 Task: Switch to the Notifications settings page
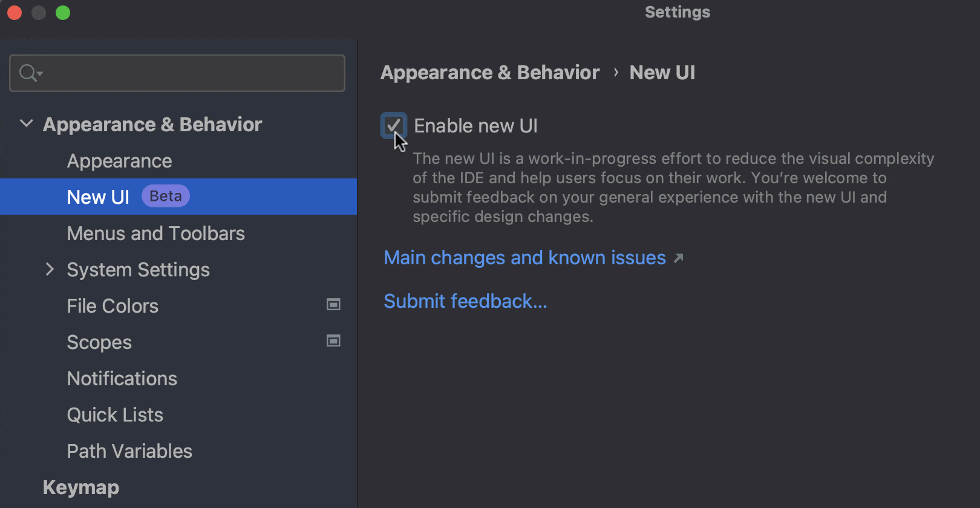tap(122, 378)
